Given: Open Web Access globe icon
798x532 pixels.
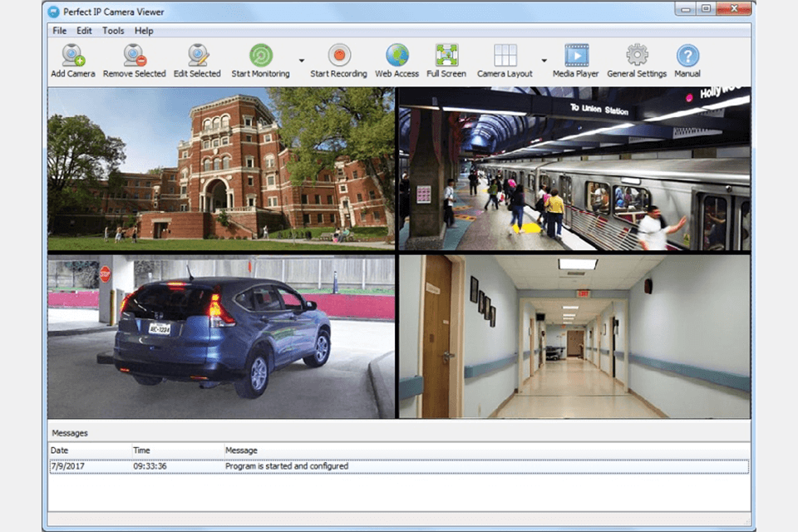Looking at the screenshot, I should pos(397,57).
